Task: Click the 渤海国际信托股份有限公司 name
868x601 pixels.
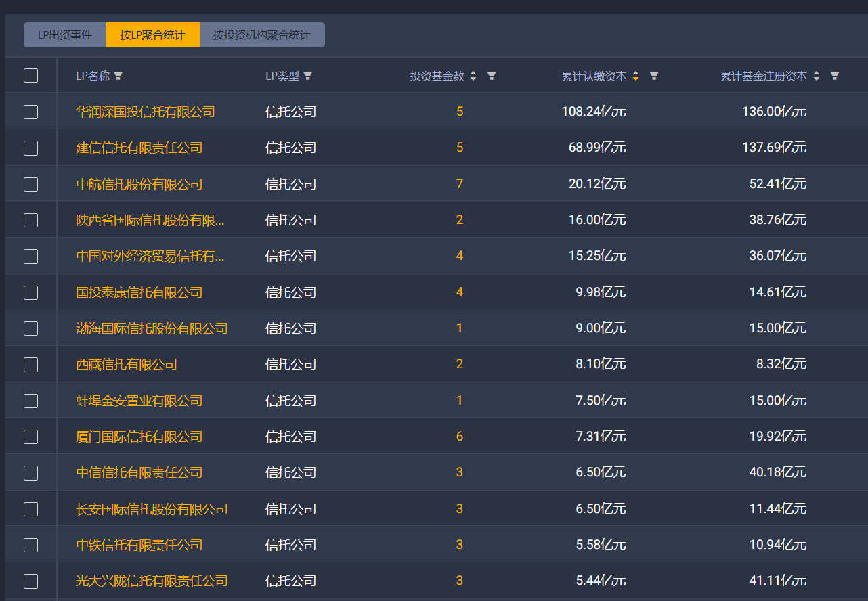Action: [x=152, y=328]
